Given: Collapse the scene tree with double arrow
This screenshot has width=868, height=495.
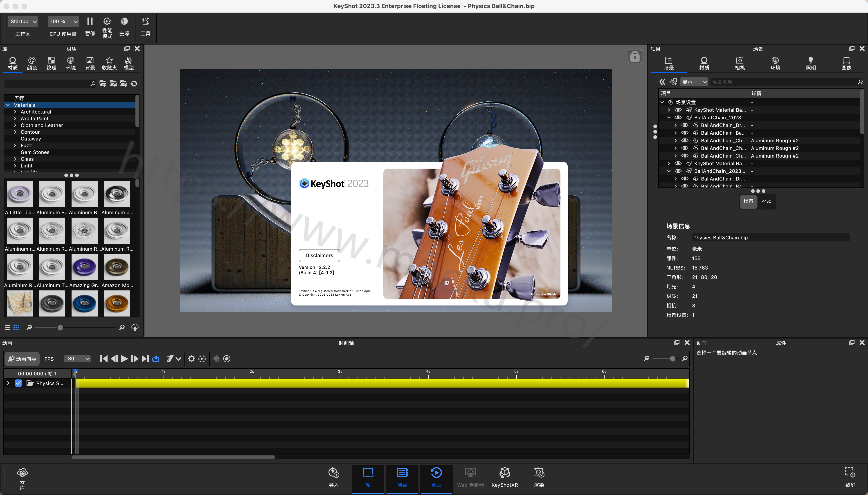Looking at the screenshot, I should click(x=662, y=82).
